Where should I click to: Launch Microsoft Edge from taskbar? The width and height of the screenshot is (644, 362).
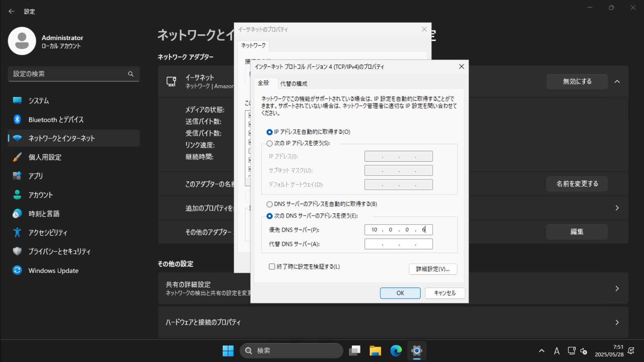click(396, 351)
